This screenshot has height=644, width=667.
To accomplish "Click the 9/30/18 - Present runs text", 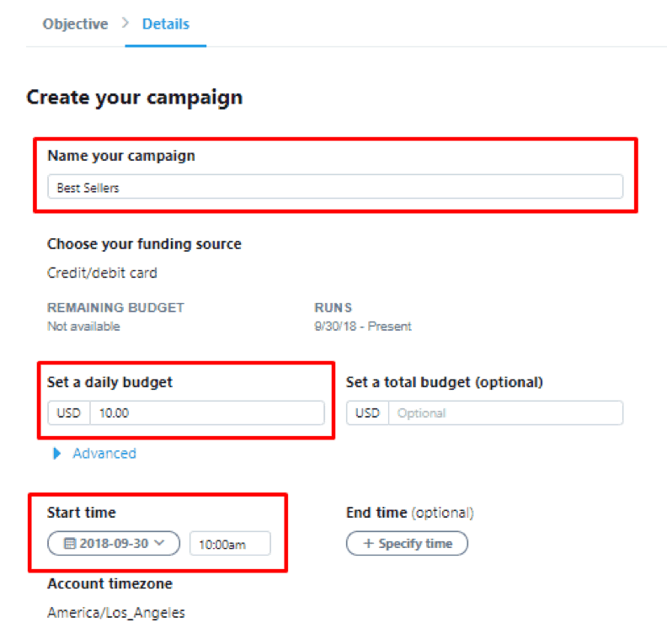I will pyautogui.click(x=362, y=326).
